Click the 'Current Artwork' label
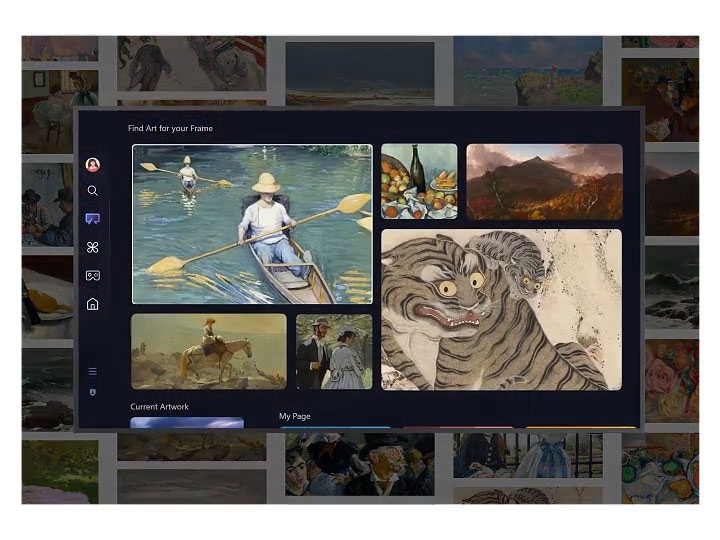This screenshot has height=540, width=720. click(x=159, y=406)
